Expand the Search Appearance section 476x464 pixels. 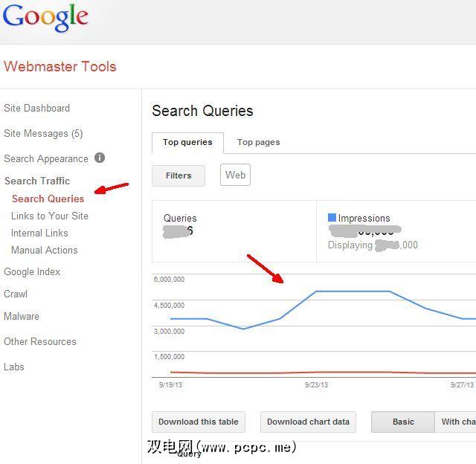click(46, 158)
